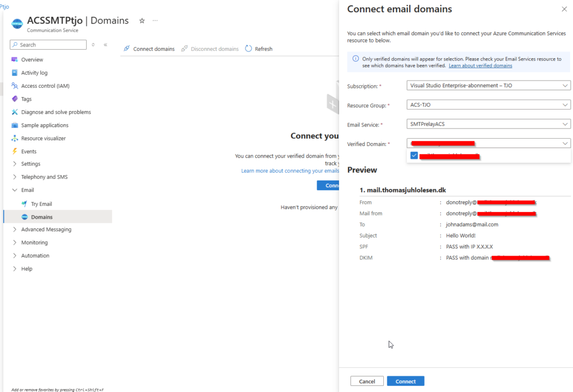Click the Connect domains toolbar button
This screenshot has width=573, height=392.
tap(149, 49)
